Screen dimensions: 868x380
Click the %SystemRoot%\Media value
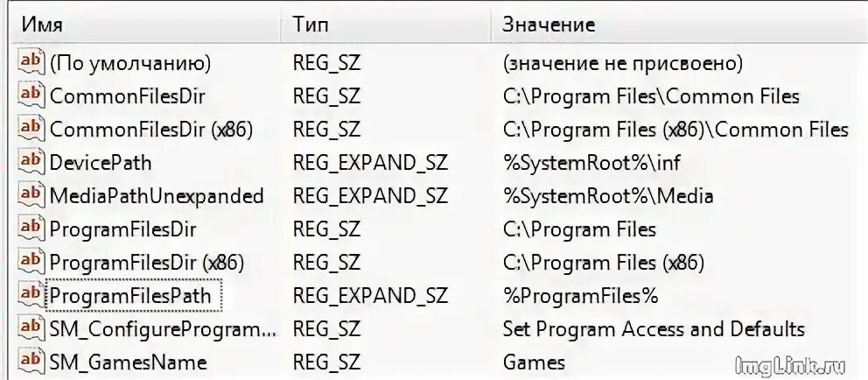[x=608, y=196]
